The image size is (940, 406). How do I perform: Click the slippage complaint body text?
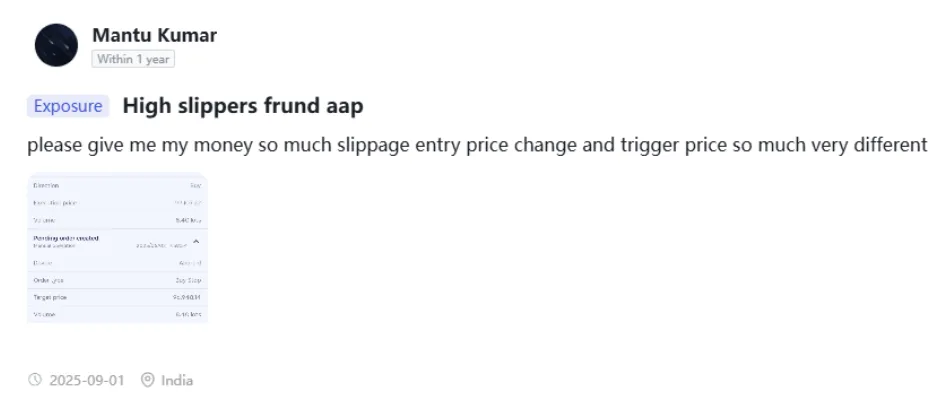[477, 145]
